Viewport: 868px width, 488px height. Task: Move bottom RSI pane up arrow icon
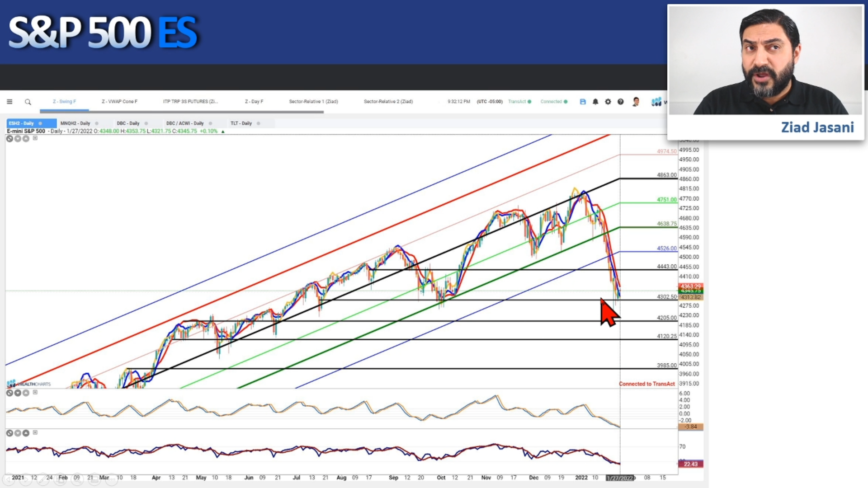point(26,433)
